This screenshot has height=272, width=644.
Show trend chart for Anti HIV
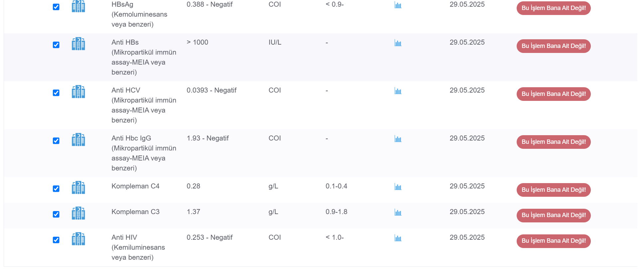click(398, 238)
